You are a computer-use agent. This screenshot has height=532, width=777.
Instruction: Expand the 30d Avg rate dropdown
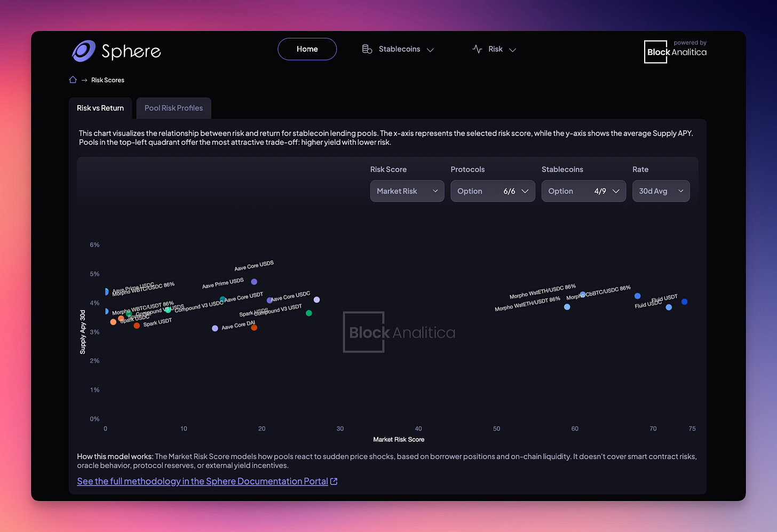tap(661, 191)
